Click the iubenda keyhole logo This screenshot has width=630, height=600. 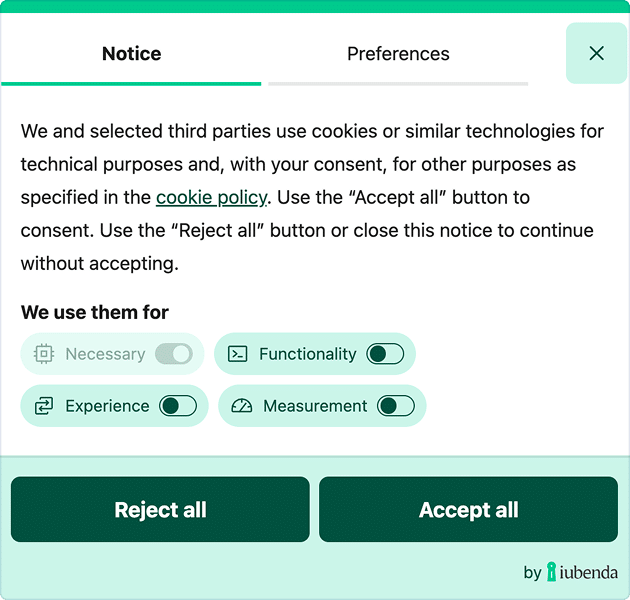tap(552, 572)
